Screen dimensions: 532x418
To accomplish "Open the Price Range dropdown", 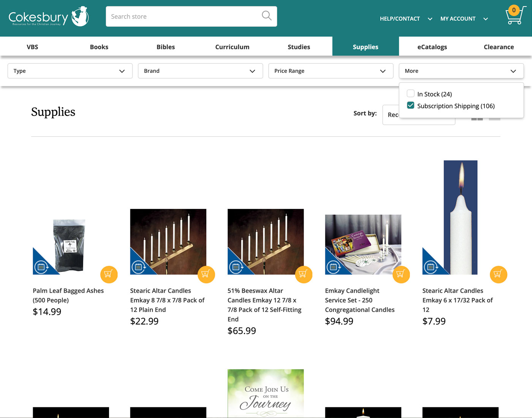I will [331, 71].
